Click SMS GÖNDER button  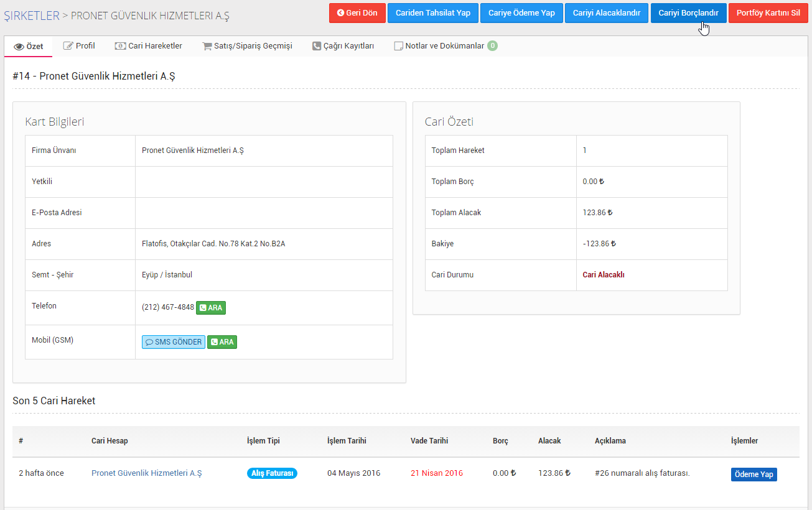[174, 342]
